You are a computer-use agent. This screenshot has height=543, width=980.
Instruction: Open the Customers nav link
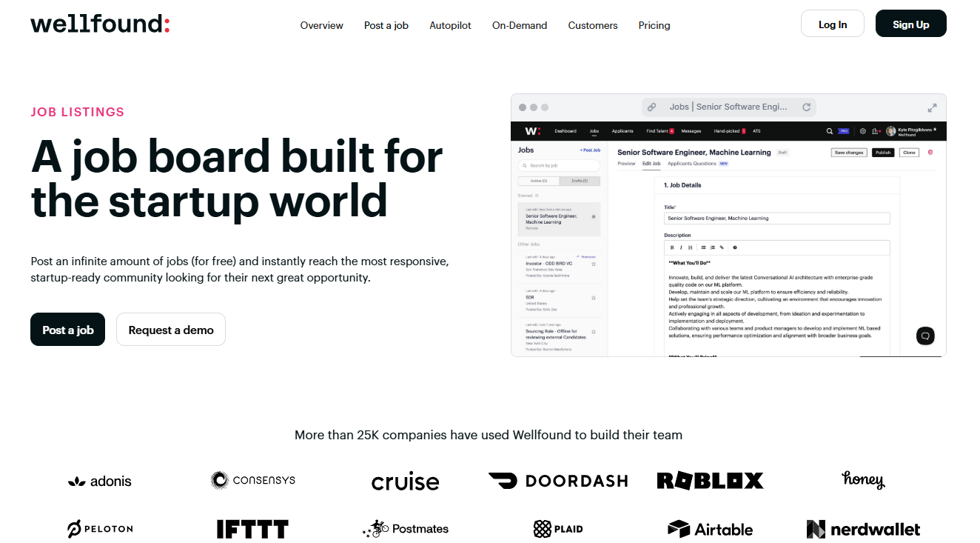tap(592, 25)
